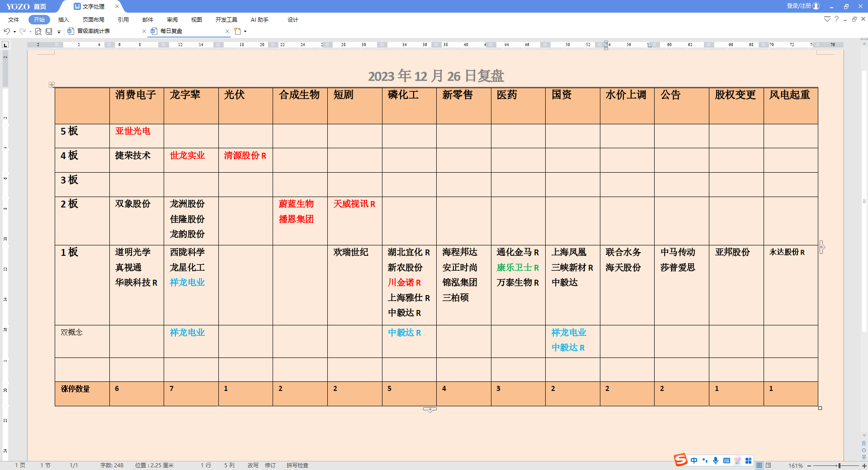Open the 插入 ribbon tab
The width and height of the screenshot is (868, 470).
tap(63, 19)
